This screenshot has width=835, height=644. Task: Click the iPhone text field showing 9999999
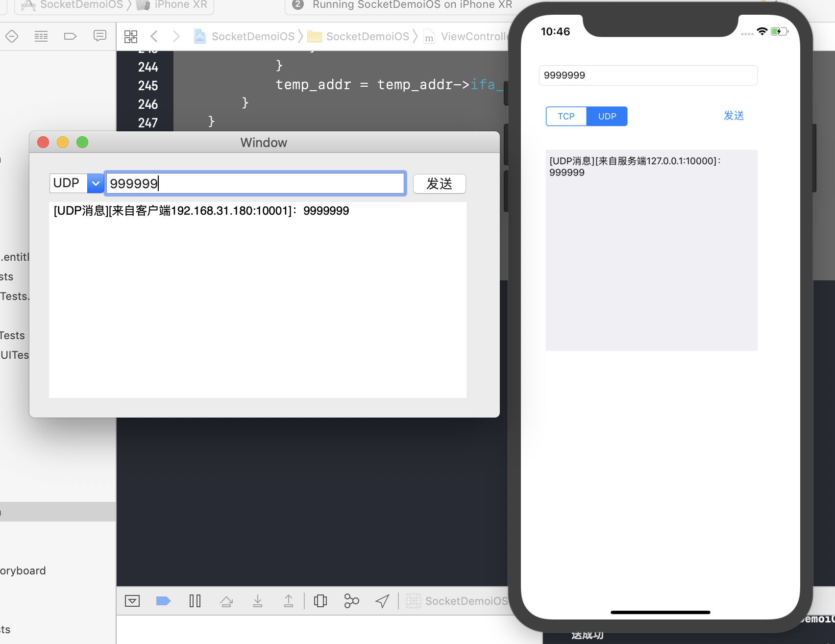point(648,75)
